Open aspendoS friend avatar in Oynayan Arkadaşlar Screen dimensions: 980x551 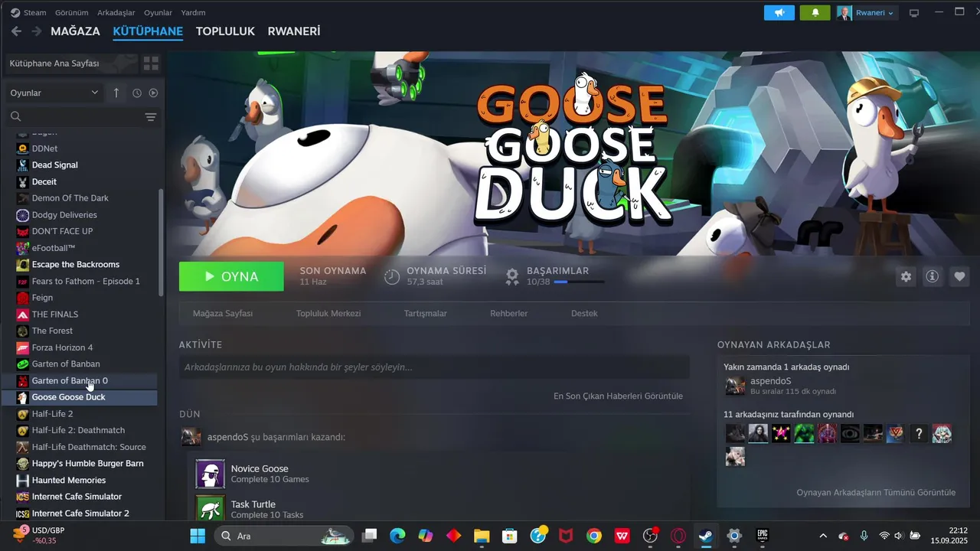(x=735, y=386)
